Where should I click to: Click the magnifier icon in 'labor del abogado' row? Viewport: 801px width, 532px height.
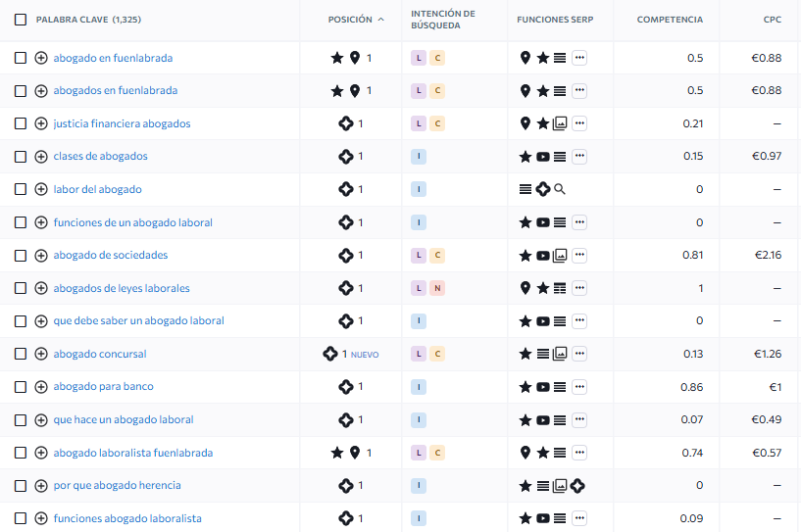point(560,189)
